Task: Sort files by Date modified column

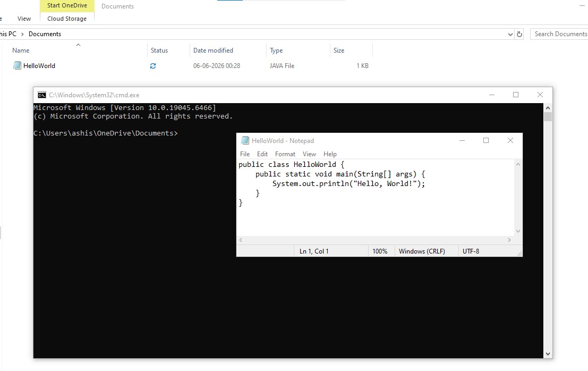Action: tap(213, 50)
